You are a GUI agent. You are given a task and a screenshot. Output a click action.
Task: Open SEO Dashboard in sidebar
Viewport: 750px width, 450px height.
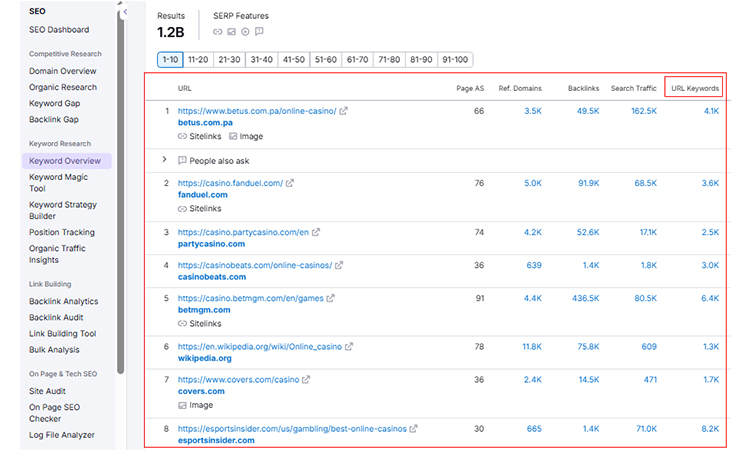[x=59, y=30]
